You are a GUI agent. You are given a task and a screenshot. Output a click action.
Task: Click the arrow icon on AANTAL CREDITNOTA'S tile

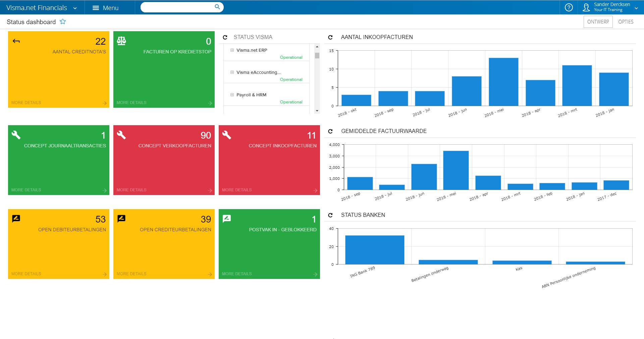(16, 41)
